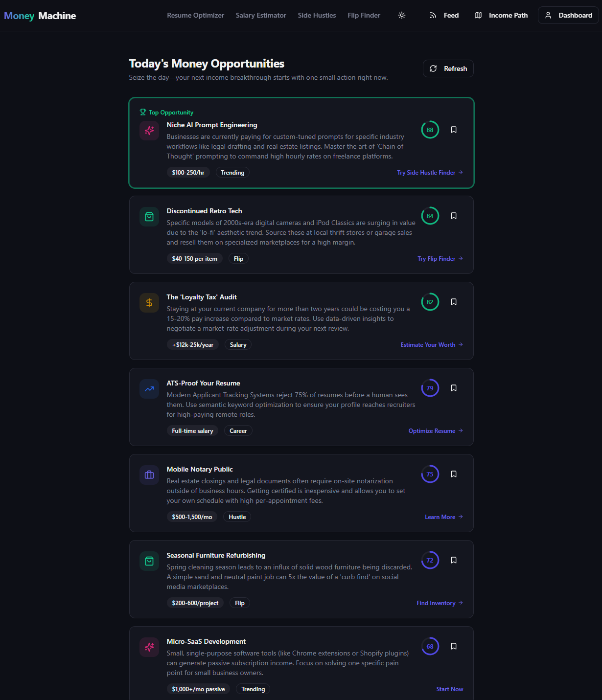Open Resume Optimizer from the top navigation

pos(195,15)
